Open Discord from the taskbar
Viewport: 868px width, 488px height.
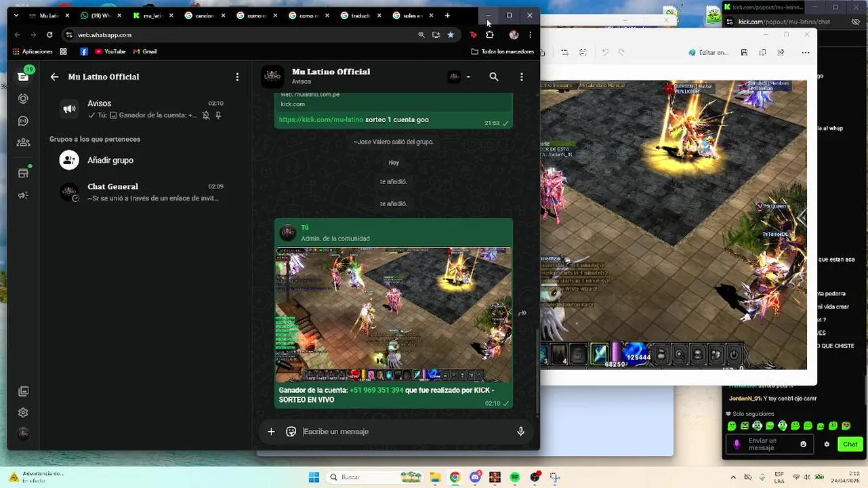[x=475, y=477]
